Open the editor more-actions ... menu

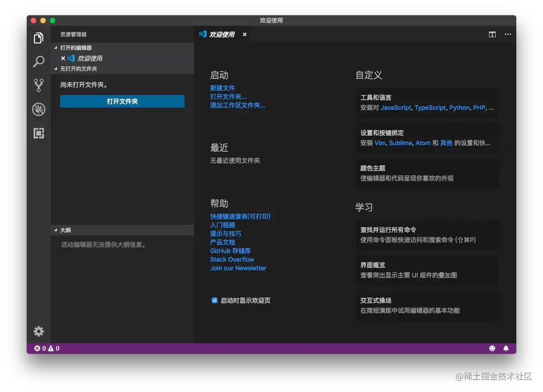coord(508,34)
